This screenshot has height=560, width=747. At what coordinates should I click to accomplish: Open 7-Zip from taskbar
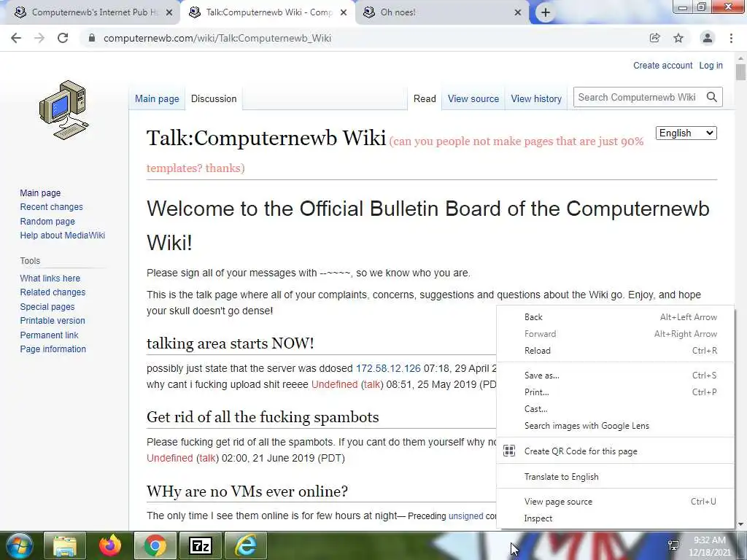(200, 545)
